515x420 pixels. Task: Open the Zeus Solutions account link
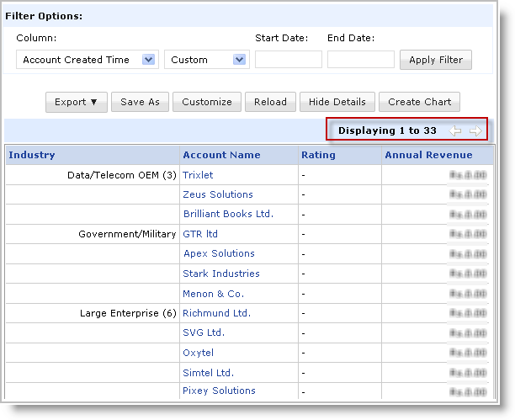pos(218,194)
